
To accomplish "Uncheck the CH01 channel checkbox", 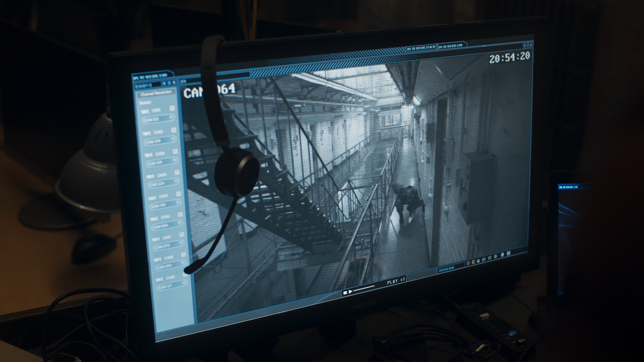I will (172, 108).
